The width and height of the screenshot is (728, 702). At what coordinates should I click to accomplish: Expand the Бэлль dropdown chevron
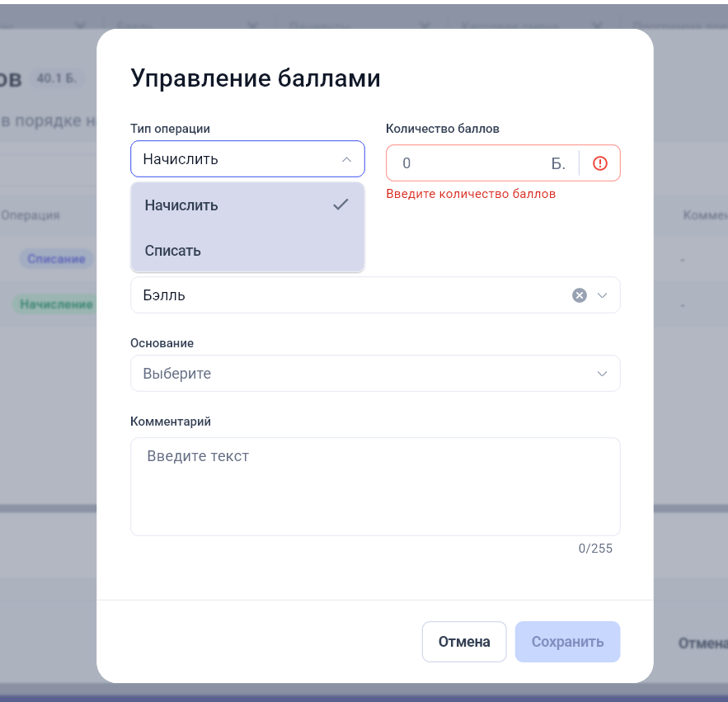click(x=602, y=295)
